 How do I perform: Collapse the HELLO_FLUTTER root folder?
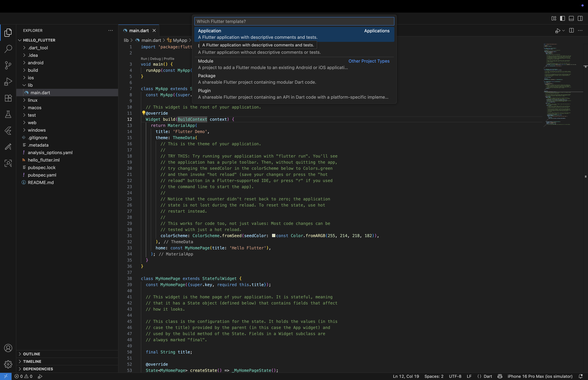coord(67,40)
